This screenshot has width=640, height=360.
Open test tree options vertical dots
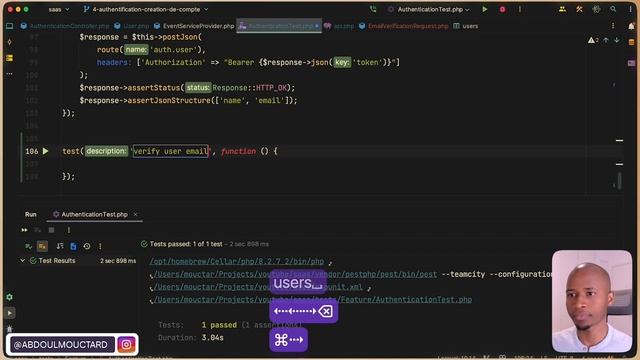click(100, 246)
